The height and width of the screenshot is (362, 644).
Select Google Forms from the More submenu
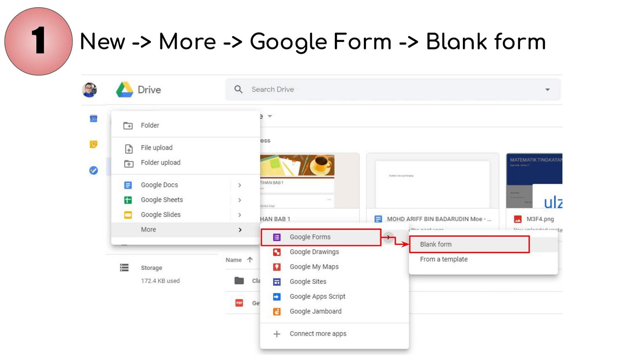[x=310, y=237]
